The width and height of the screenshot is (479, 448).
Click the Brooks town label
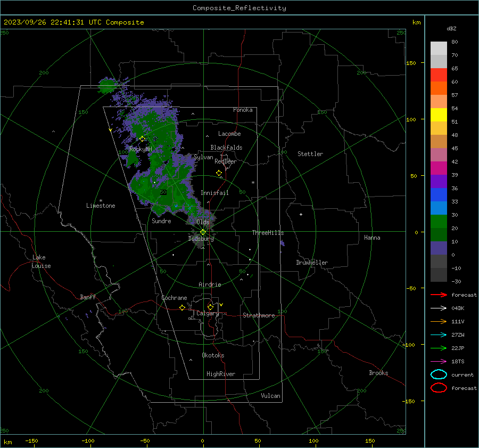click(x=378, y=373)
